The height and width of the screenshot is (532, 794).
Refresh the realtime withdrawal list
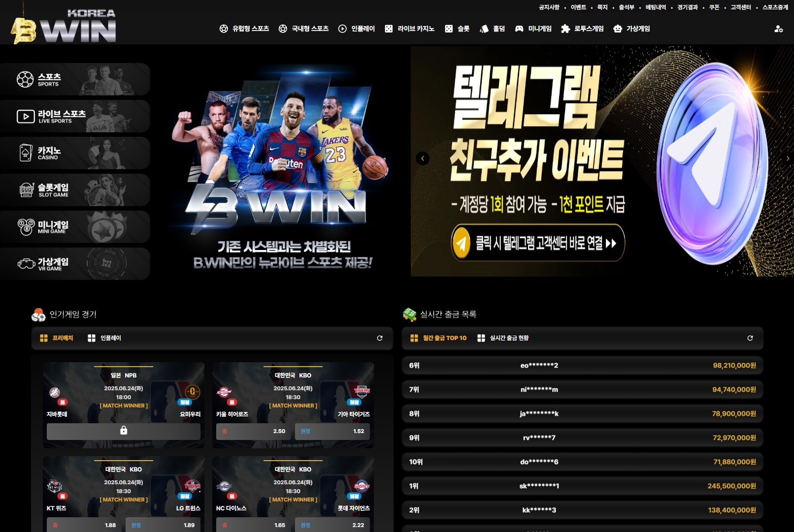(x=750, y=338)
